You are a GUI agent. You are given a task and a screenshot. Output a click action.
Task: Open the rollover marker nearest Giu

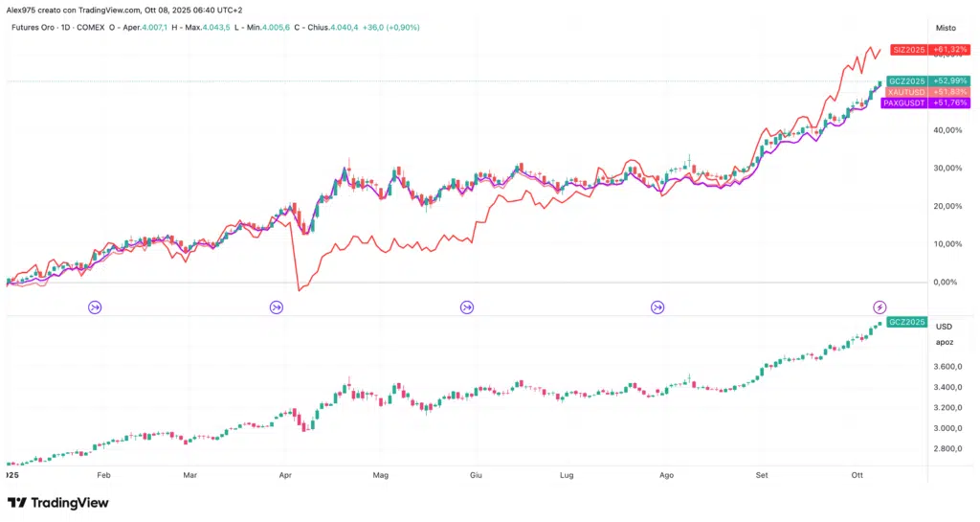point(466,306)
